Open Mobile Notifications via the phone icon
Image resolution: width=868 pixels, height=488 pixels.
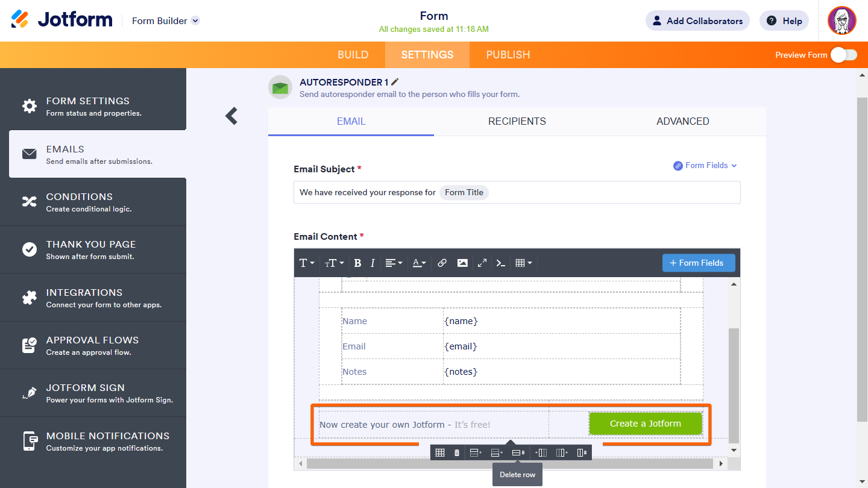(30, 441)
